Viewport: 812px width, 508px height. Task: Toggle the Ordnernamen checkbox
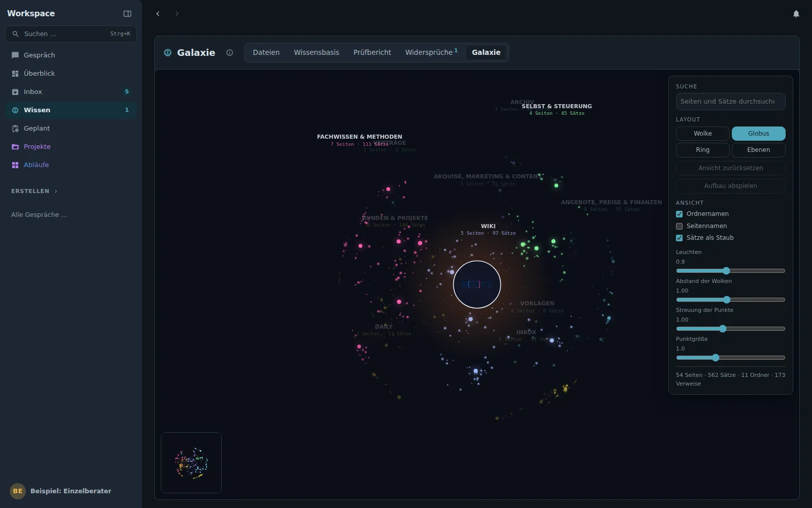tap(679, 214)
